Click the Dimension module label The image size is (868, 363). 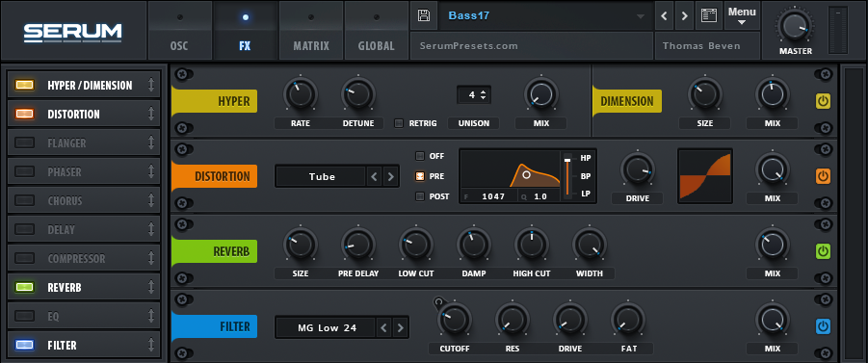(x=627, y=101)
